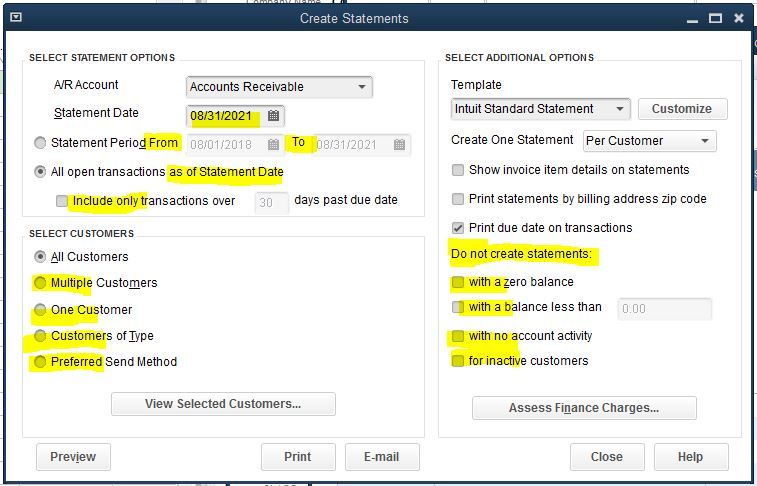Maximize the Create Statements window
The height and width of the screenshot is (486, 757).
(x=715, y=18)
